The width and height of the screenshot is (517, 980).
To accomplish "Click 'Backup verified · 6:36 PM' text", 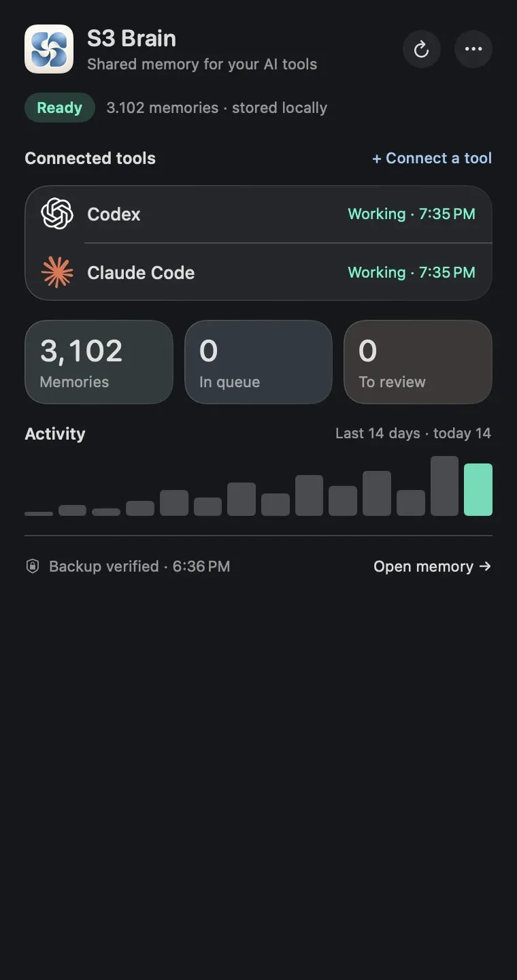I will click(x=139, y=566).
